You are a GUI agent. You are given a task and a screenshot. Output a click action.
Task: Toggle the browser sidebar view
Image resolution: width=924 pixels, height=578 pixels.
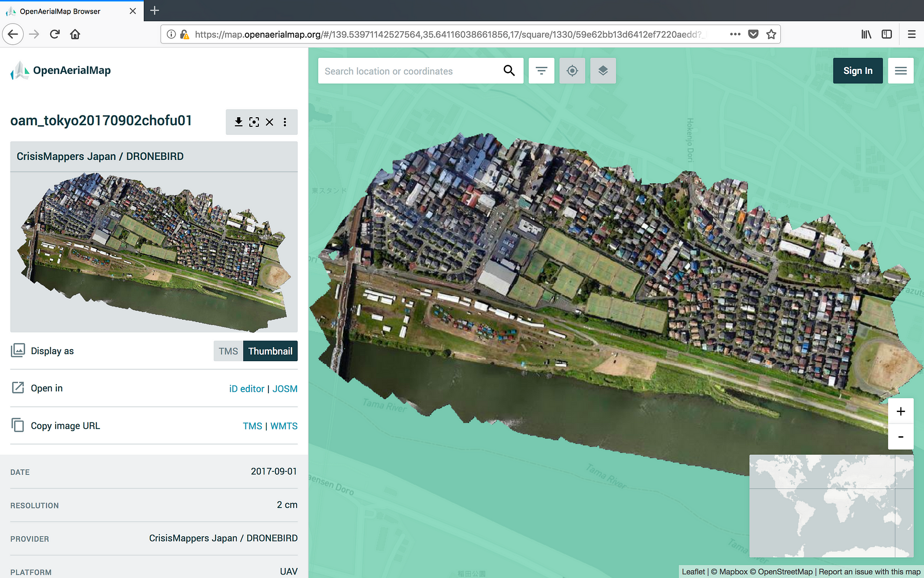887,34
